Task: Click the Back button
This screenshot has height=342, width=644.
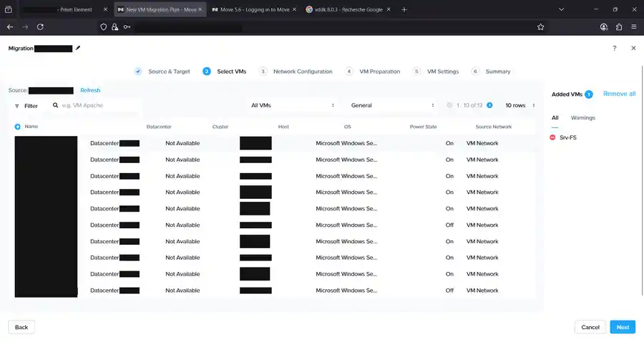Action: click(21, 327)
